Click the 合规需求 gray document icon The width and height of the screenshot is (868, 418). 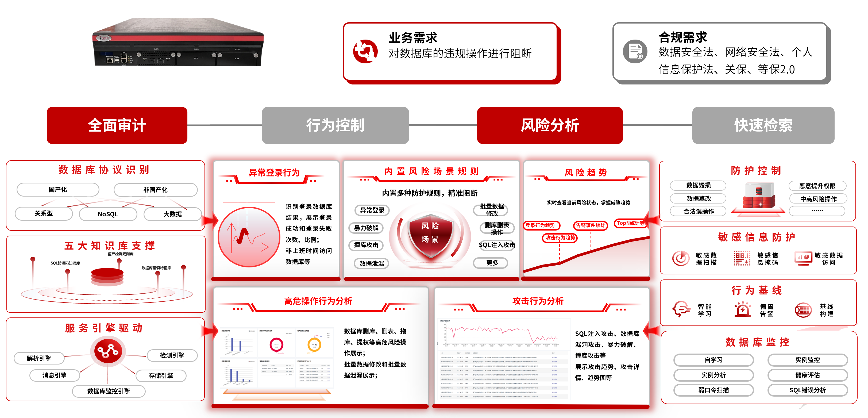(x=635, y=52)
